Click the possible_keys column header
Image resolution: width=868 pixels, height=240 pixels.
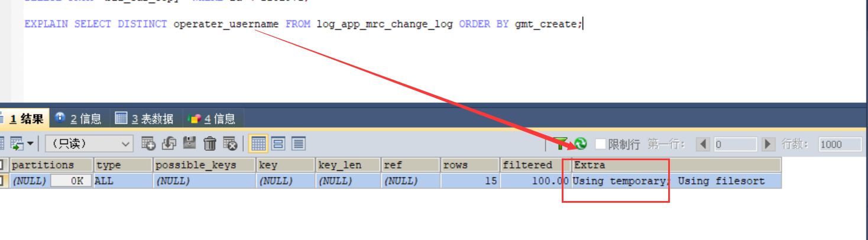pos(205,165)
